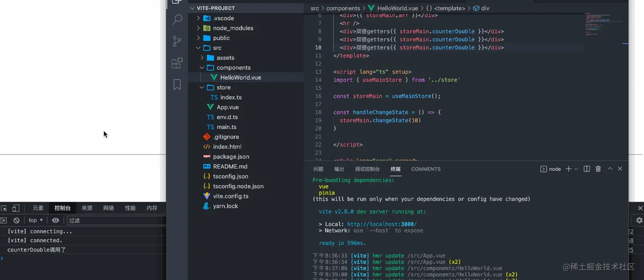The image size is (644, 280).
Task: Switch to the COMMENTS panel tab
Action: click(426, 169)
